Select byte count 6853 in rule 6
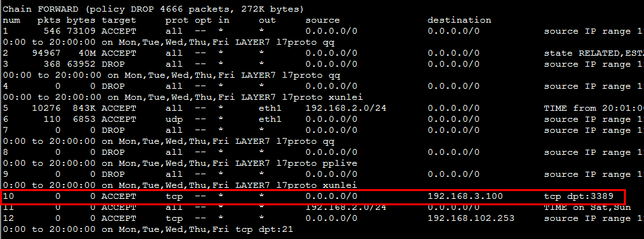Screen dimensions: 644x239 84,119
